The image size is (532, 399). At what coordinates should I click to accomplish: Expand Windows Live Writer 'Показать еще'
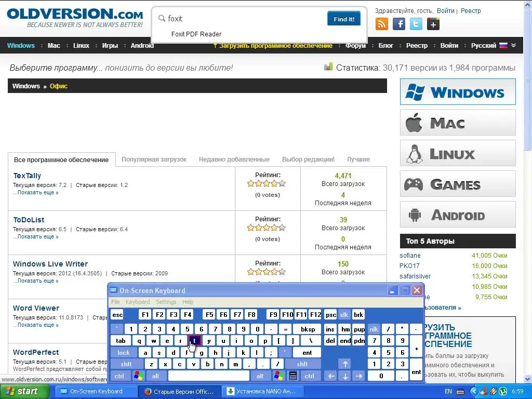coord(36,281)
